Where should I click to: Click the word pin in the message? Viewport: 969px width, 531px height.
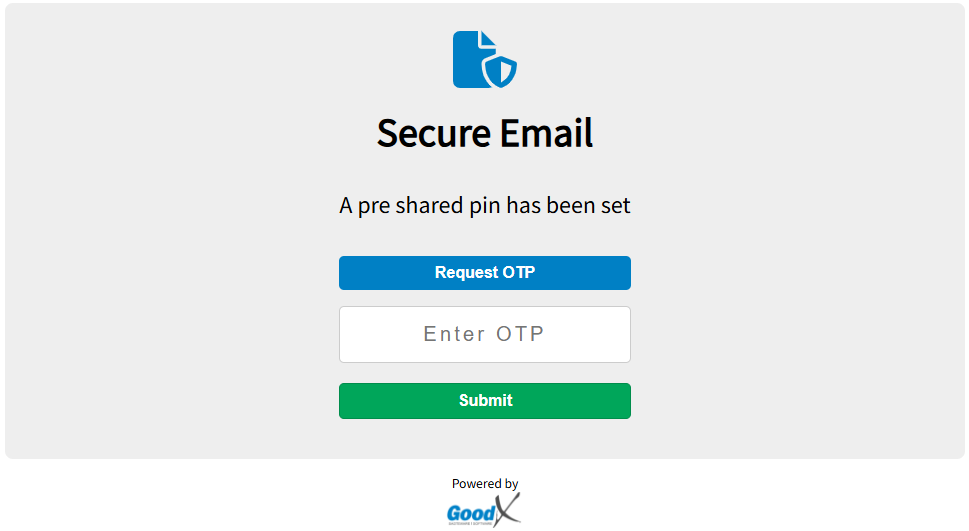point(485,207)
